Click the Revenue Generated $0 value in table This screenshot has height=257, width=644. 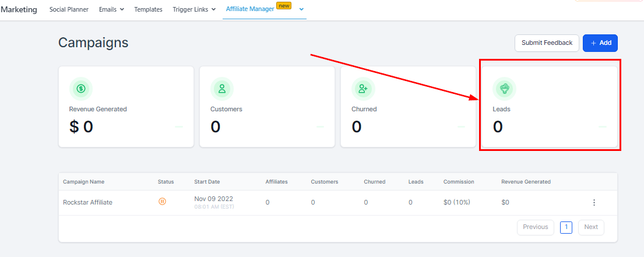pyautogui.click(x=505, y=202)
